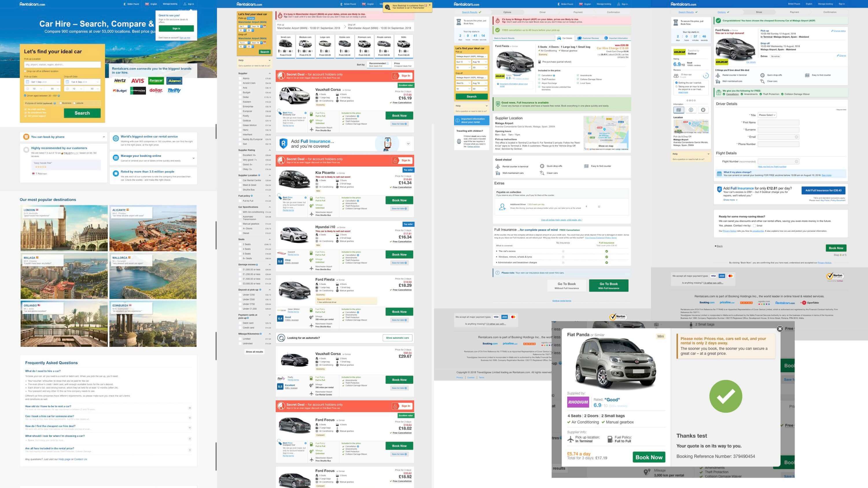
Task: Click the circled 'i' info icon under Information
Action: [x=691, y=110]
